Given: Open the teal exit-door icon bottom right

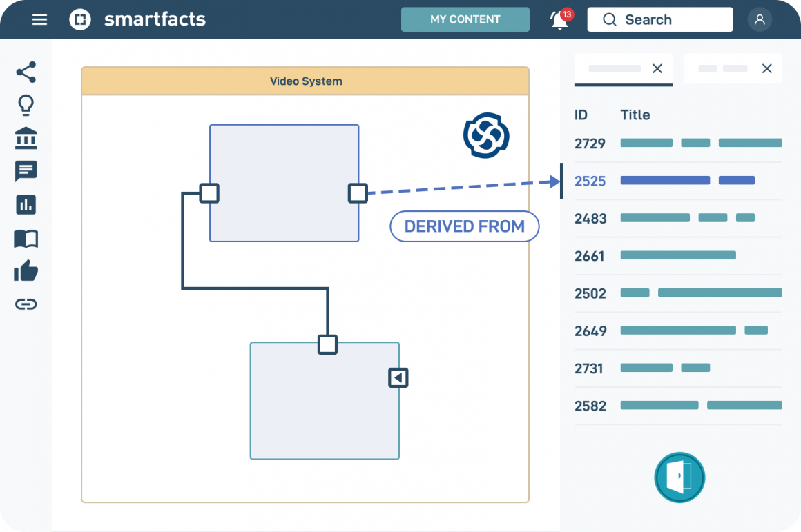Looking at the screenshot, I should pyautogui.click(x=679, y=477).
